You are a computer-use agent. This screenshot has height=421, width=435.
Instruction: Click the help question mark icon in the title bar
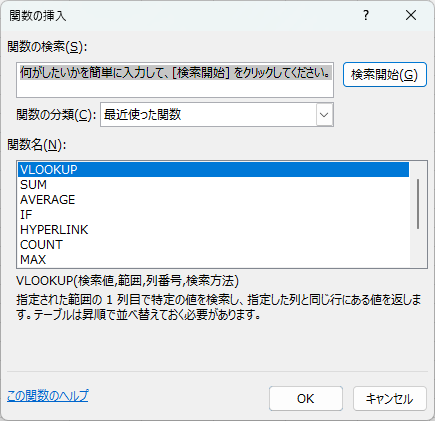pos(366,15)
